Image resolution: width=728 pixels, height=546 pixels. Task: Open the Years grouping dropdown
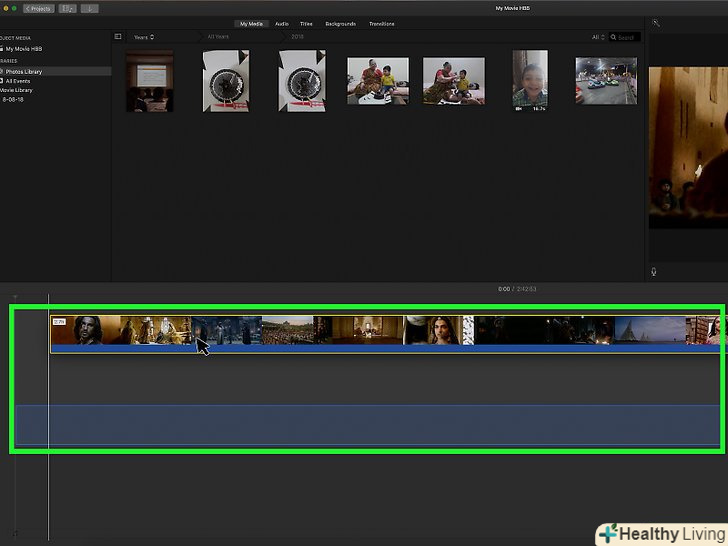click(x=144, y=37)
